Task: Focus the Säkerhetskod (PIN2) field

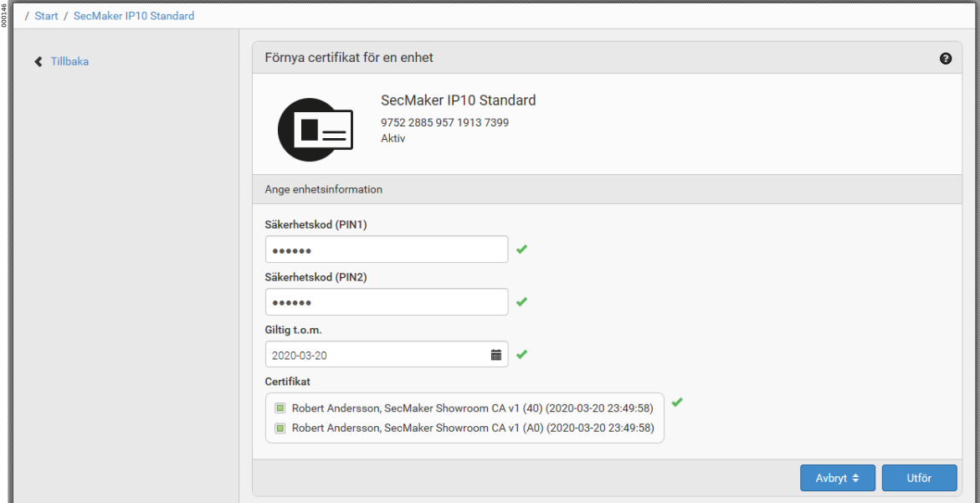Action: [386, 302]
